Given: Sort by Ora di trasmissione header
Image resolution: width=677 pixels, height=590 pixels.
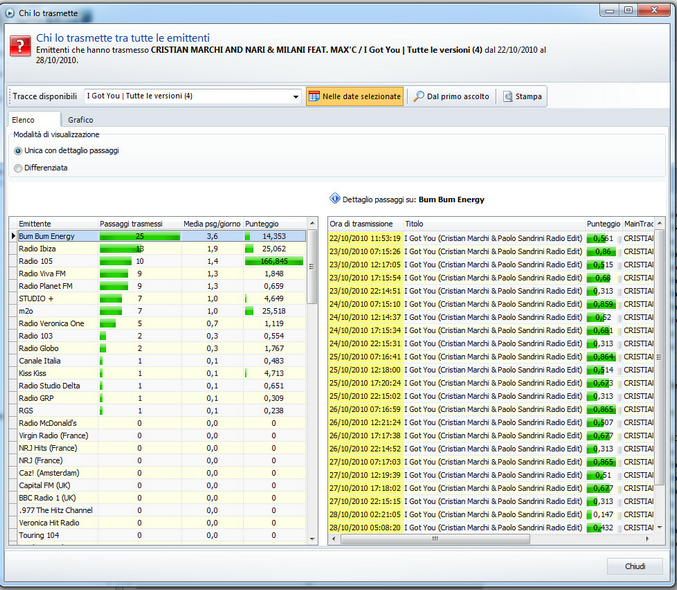Looking at the screenshot, I should click(365, 224).
